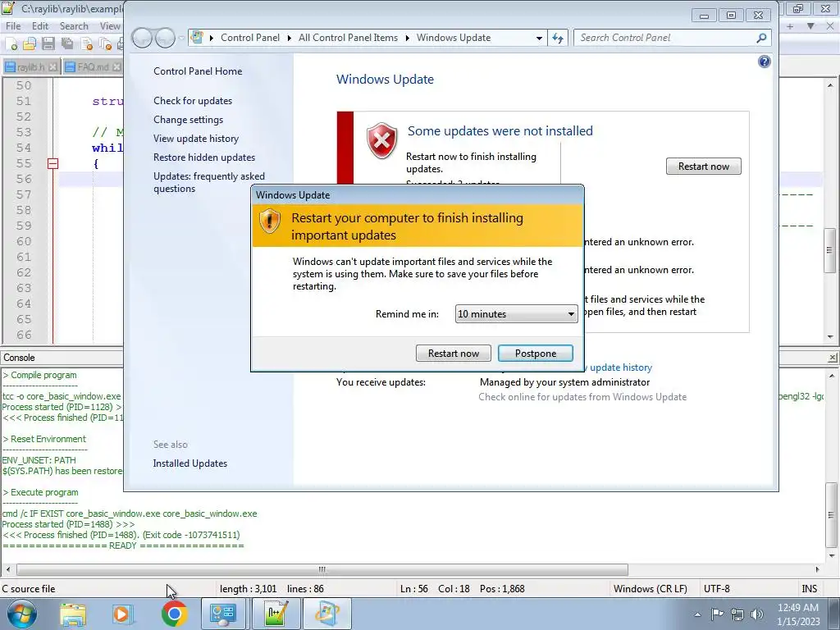Click the Back navigation button in Control Panel
This screenshot has width=840, height=630.
pyautogui.click(x=142, y=38)
